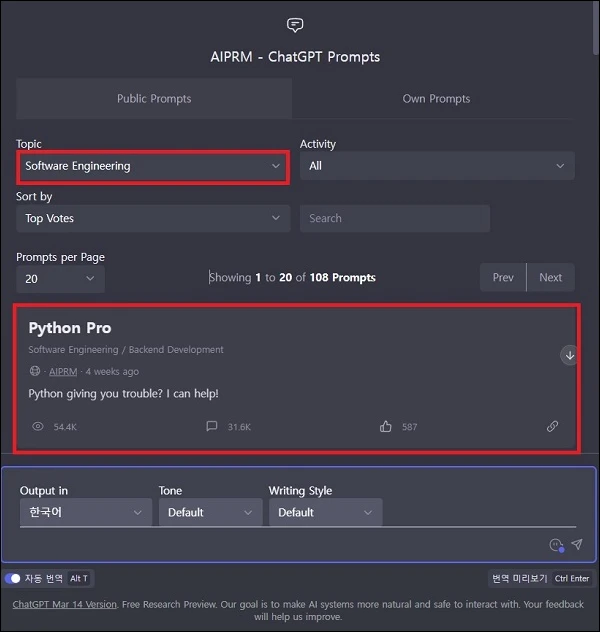
Task: Open the Topic dropdown showing Software Engineering
Action: pyautogui.click(x=153, y=166)
